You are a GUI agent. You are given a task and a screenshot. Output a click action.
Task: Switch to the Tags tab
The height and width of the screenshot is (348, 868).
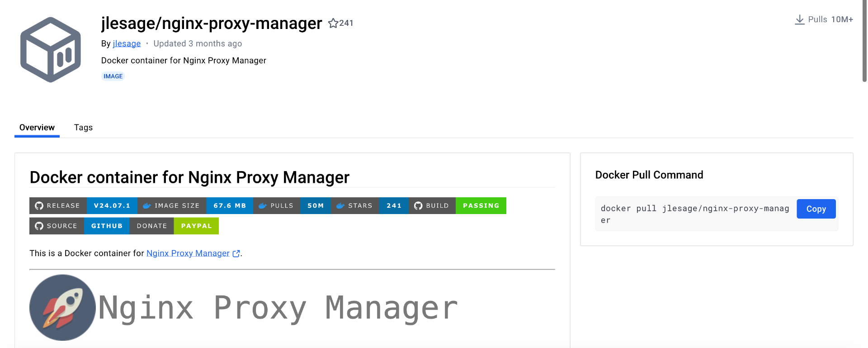coord(83,128)
